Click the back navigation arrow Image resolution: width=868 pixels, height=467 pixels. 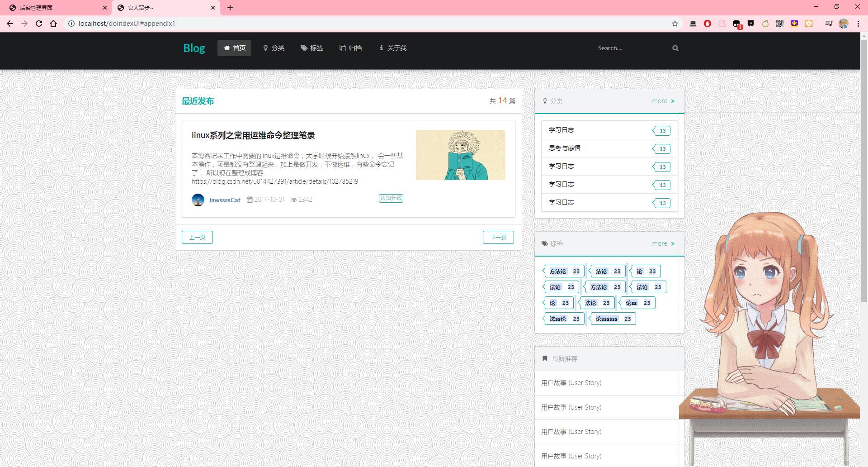click(10, 24)
